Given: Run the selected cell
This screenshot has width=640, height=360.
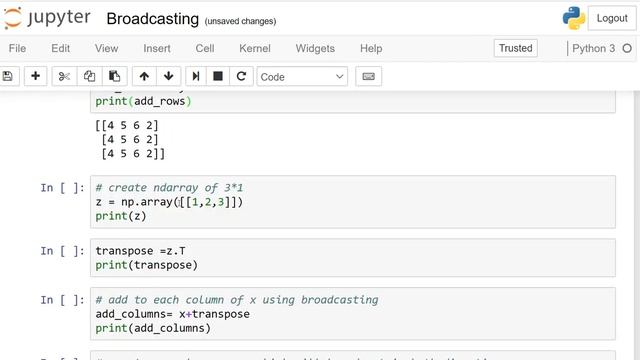Looking at the screenshot, I should tap(196, 76).
